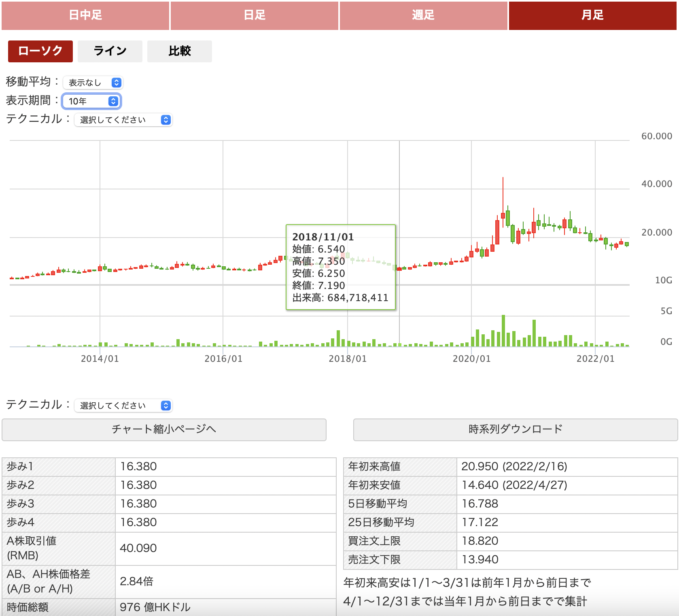Switch to the 日中足 intraday tab
Screen dimensions: 679x616
click(x=85, y=15)
